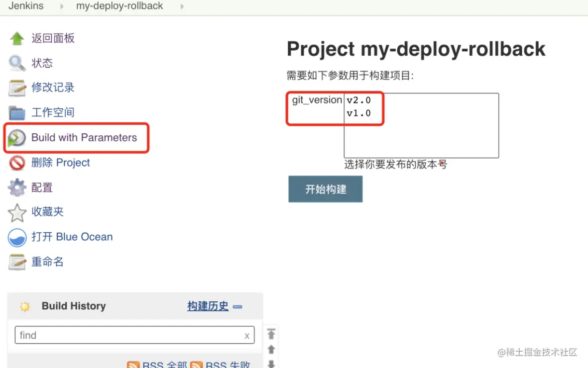588x368 pixels.
Task: Click the red prohibited icon for 删除 Project
Action: 17,163
